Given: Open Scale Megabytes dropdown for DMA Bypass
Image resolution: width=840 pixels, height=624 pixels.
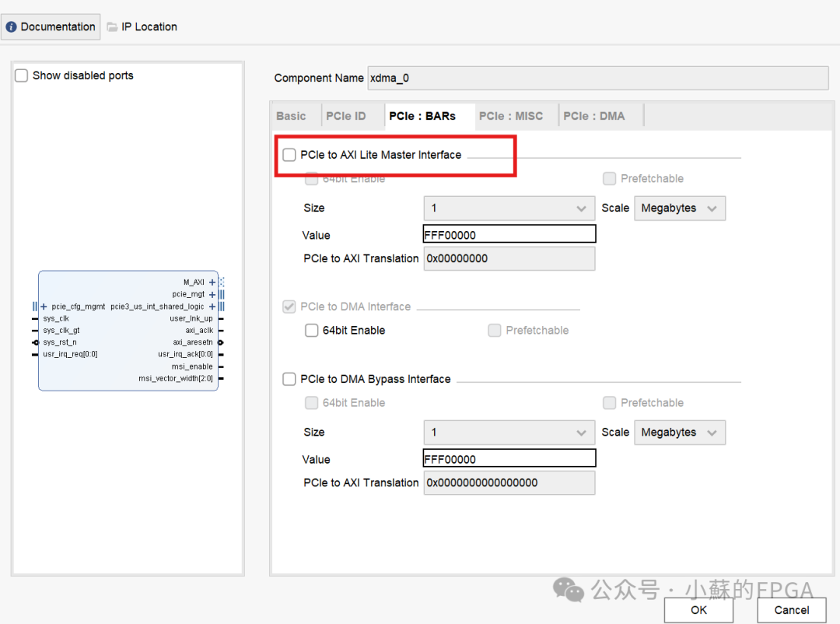Looking at the screenshot, I should coord(680,432).
